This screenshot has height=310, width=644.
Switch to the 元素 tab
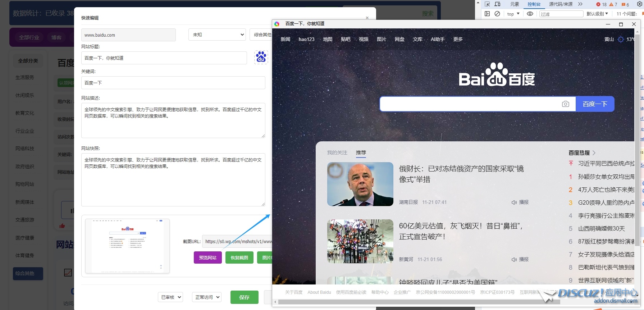515,4
